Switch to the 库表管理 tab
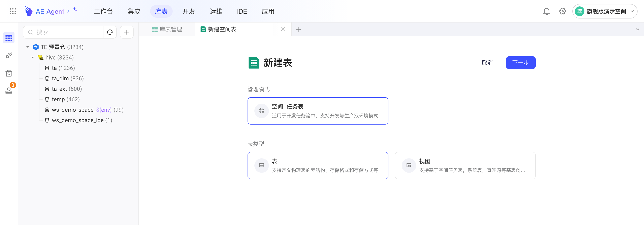 pos(167,30)
